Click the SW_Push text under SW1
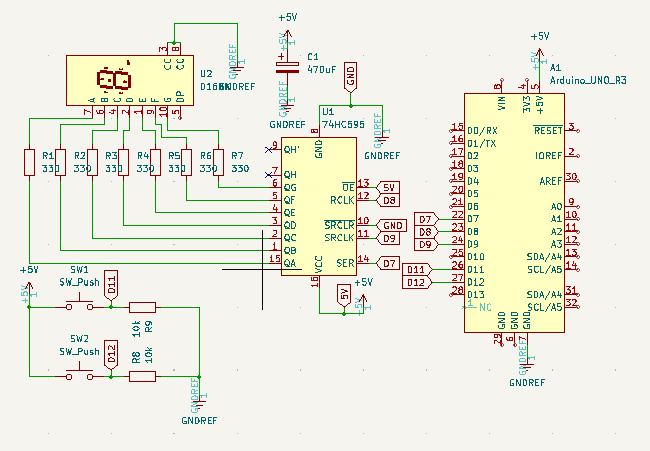The image size is (650, 451). (x=79, y=282)
